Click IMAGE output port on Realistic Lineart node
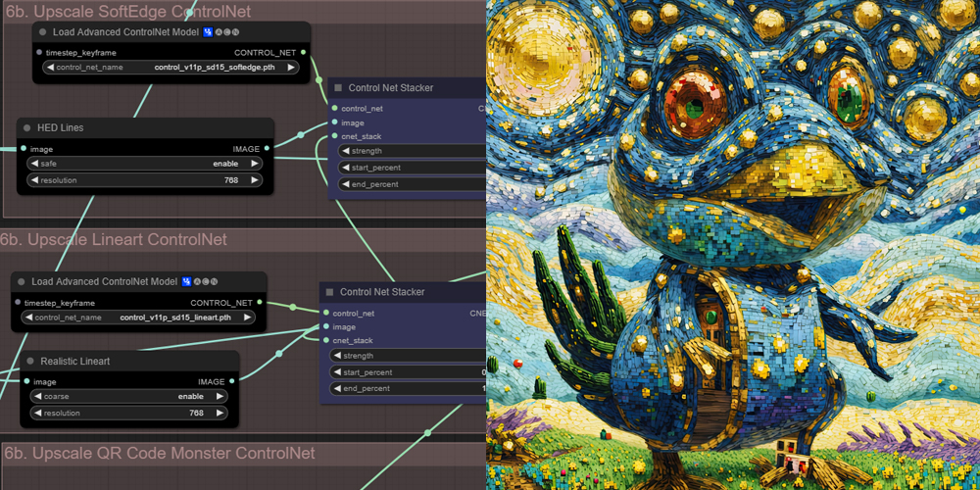 (x=232, y=381)
